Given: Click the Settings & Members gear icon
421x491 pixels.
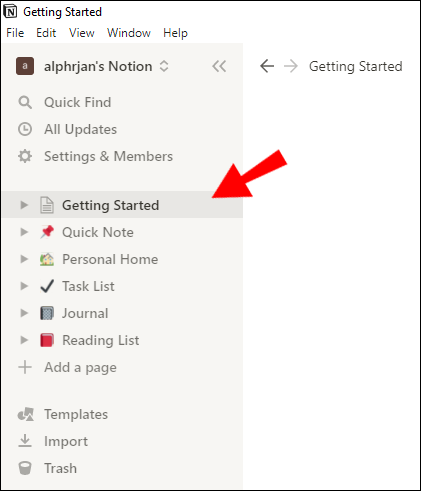Looking at the screenshot, I should point(25,156).
